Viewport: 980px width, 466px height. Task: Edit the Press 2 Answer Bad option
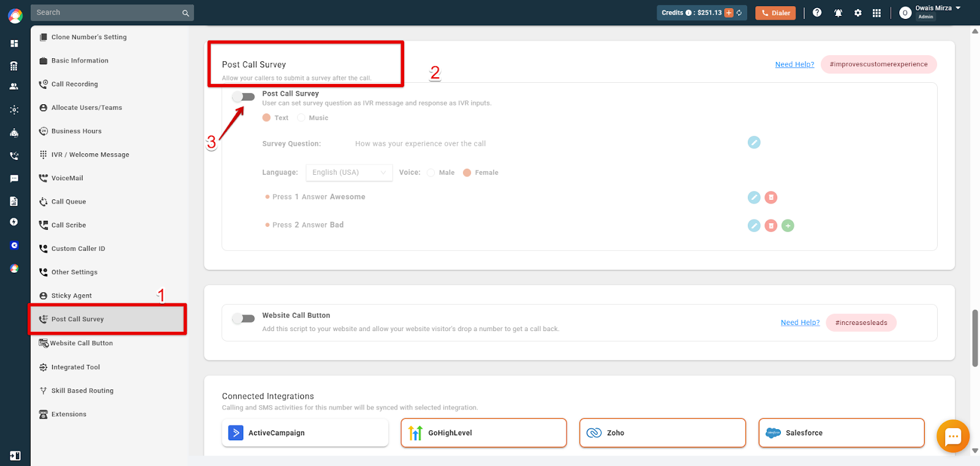coord(754,226)
